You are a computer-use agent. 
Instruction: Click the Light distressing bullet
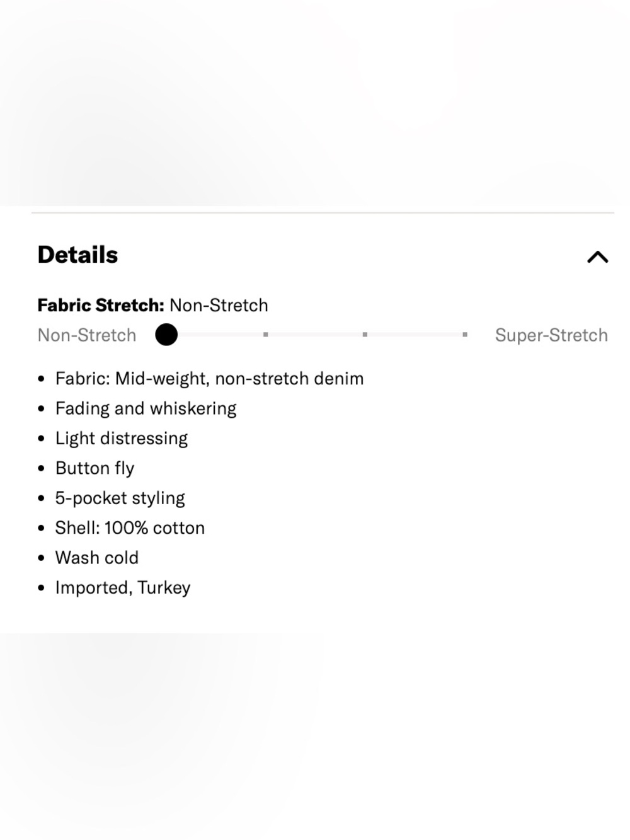tap(121, 439)
